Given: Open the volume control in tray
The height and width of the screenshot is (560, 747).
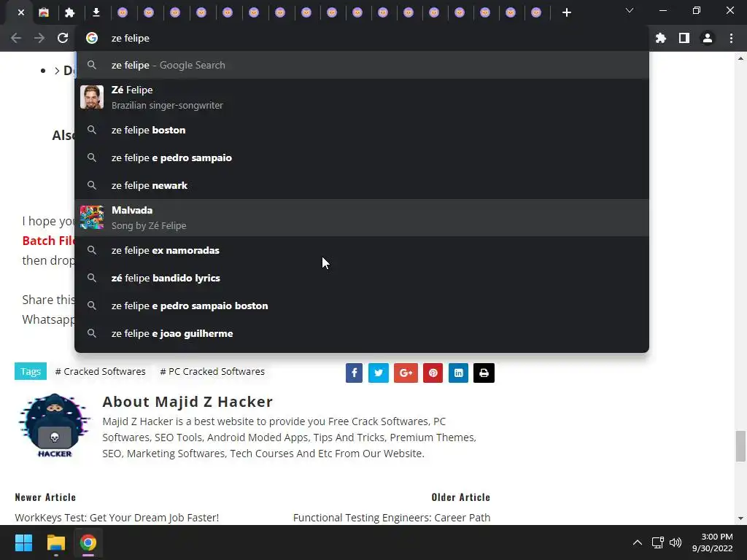Looking at the screenshot, I should (676, 542).
